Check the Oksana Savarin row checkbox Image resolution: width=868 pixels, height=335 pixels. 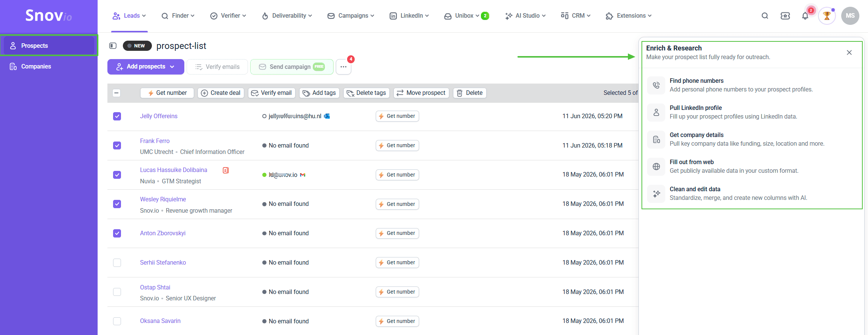(117, 321)
